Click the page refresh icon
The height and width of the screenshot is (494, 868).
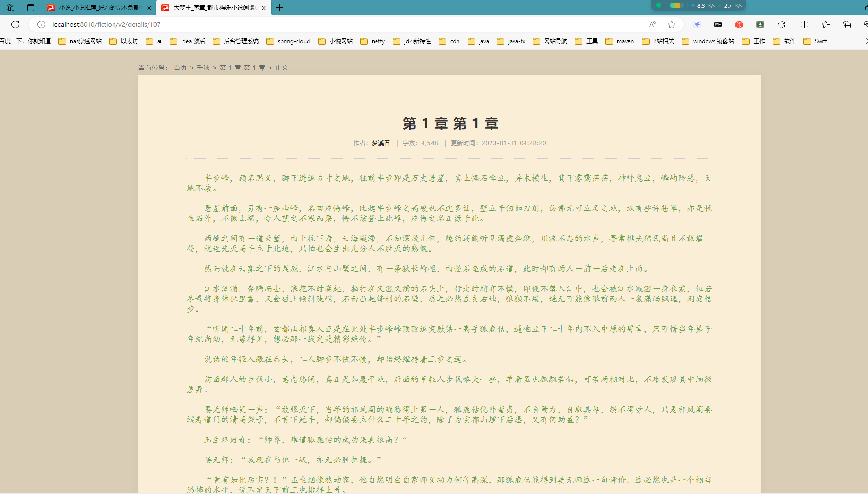[15, 24]
